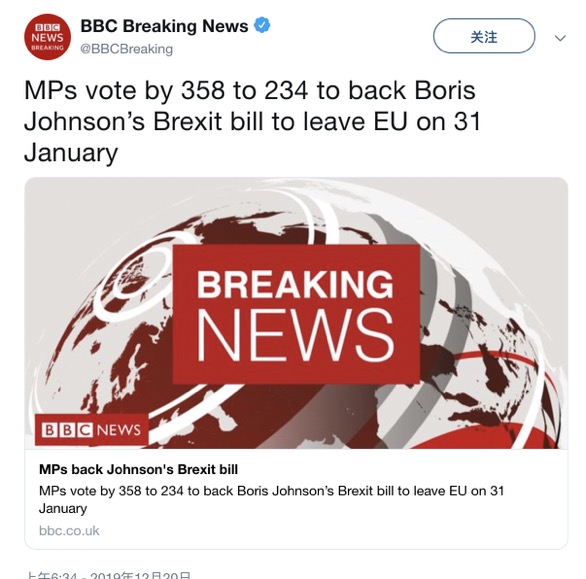Image resolution: width=586 pixels, height=579 pixels.
Task: Click the white BBC blocks in card logo
Action: pos(67,430)
